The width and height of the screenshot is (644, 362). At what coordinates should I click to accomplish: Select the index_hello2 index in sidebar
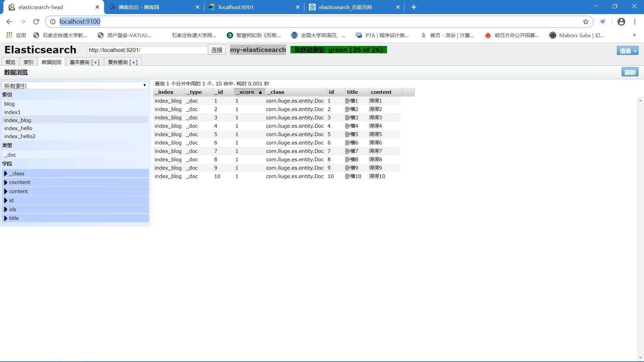click(x=75, y=136)
